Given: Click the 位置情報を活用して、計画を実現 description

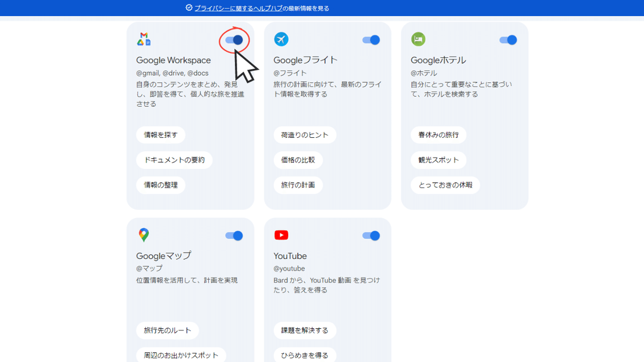Looking at the screenshot, I should [187, 280].
